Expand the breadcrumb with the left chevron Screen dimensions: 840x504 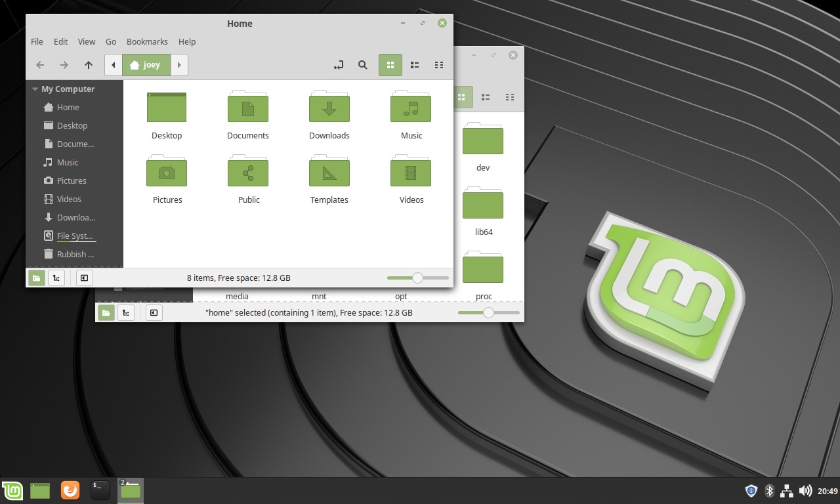coord(113,65)
